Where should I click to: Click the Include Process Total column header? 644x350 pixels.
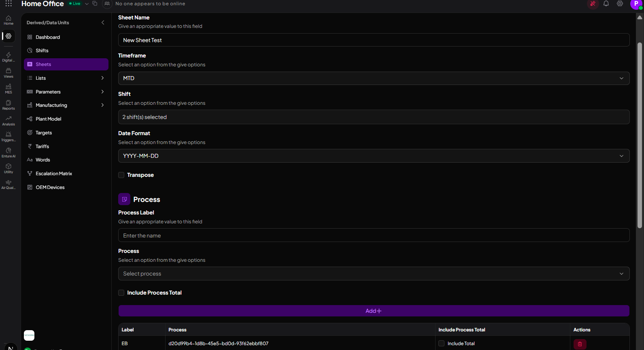click(462, 330)
